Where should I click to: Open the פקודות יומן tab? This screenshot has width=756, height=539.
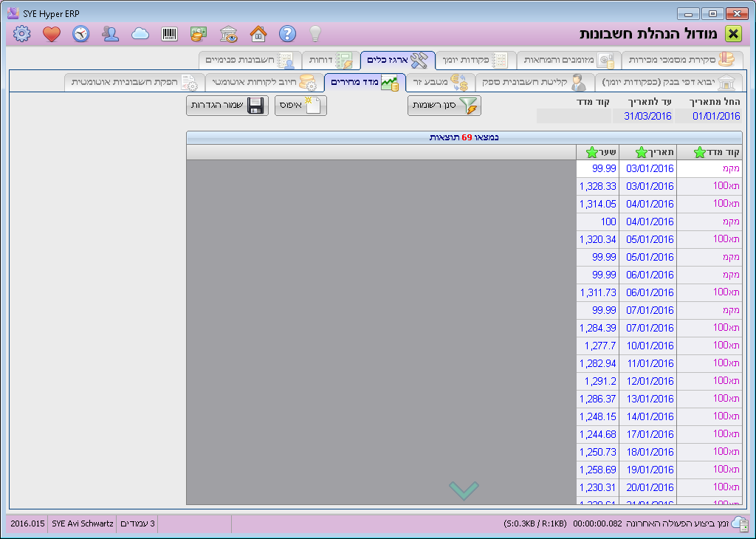475,61
